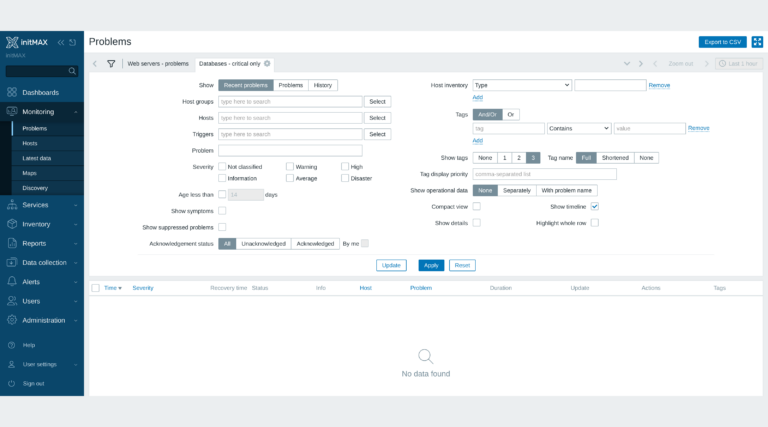Click the gear icon on Databases tab
This screenshot has width=768, height=427.
267,64
